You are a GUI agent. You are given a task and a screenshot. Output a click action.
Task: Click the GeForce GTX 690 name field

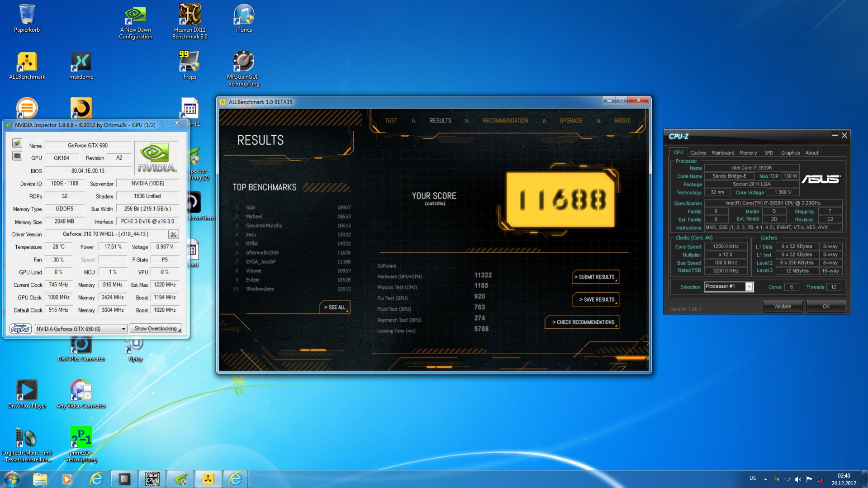pyautogui.click(x=88, y=145)
